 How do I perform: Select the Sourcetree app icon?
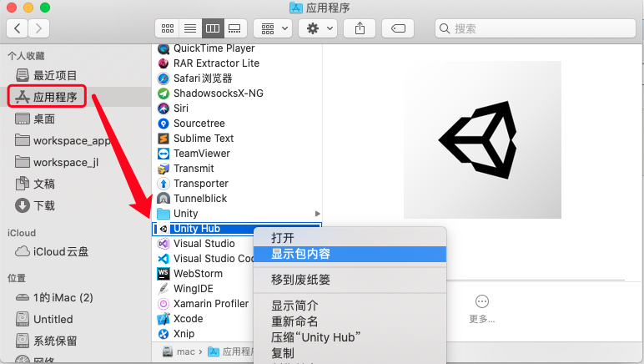pyautogui.click(x=164, y=124)
